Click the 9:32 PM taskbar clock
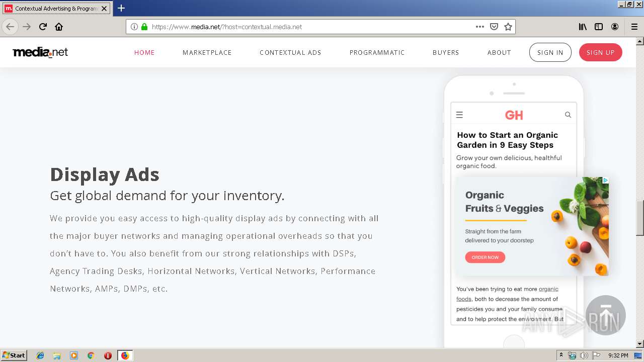 coord(618,355)
